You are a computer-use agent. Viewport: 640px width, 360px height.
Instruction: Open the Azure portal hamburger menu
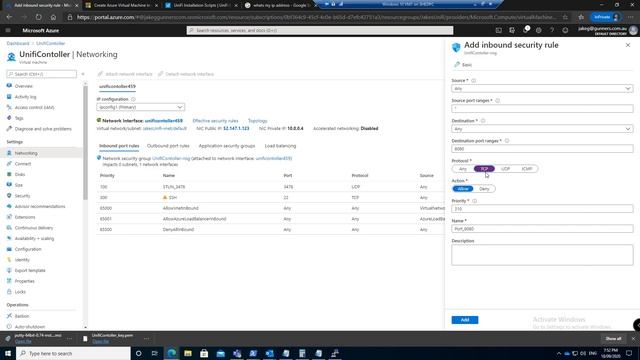(8, 30)
